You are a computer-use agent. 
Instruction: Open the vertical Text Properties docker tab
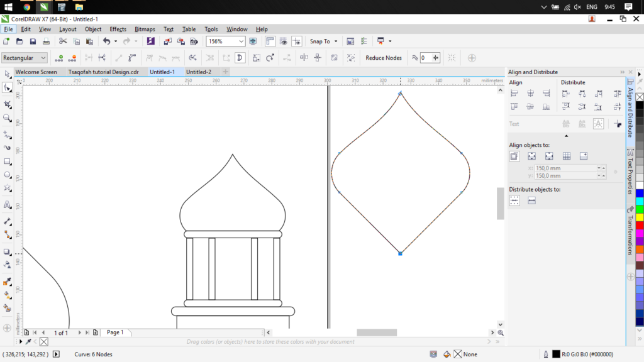pos(630,172)
